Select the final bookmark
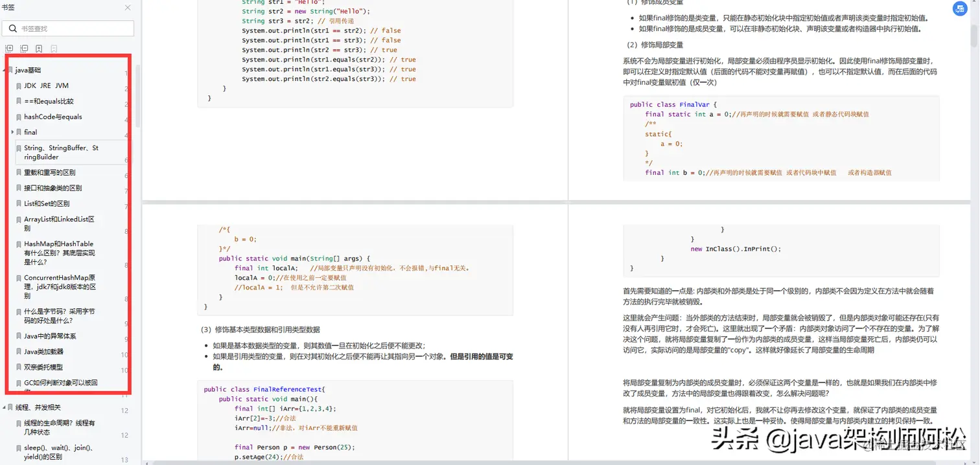The height and width of the screenshot is (465, 980). (x=30, y=132)
